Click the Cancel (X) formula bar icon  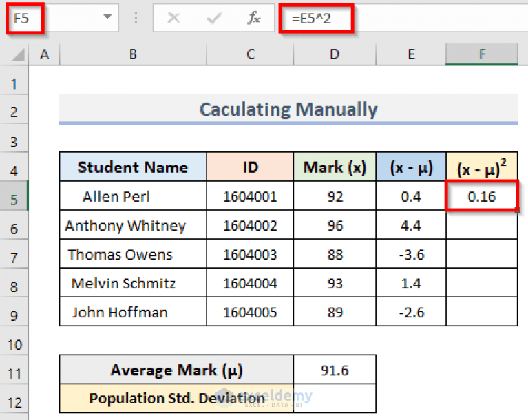pos(173,18)
